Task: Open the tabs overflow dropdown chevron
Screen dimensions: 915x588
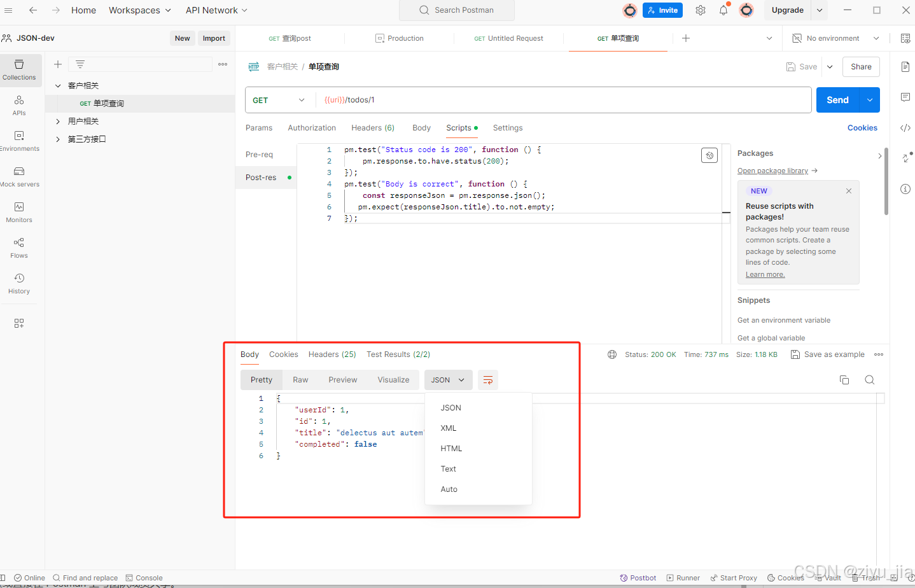Action: coord(769,38)
